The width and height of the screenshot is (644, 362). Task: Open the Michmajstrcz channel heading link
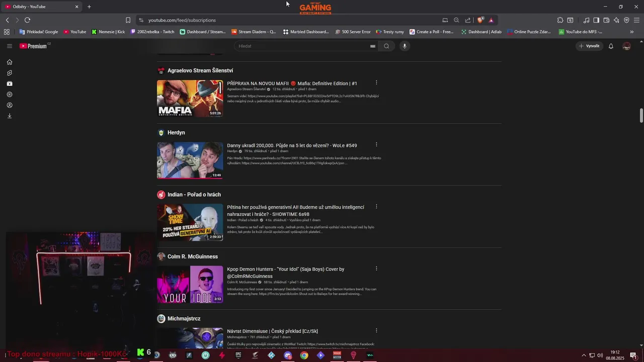[184, 319]
